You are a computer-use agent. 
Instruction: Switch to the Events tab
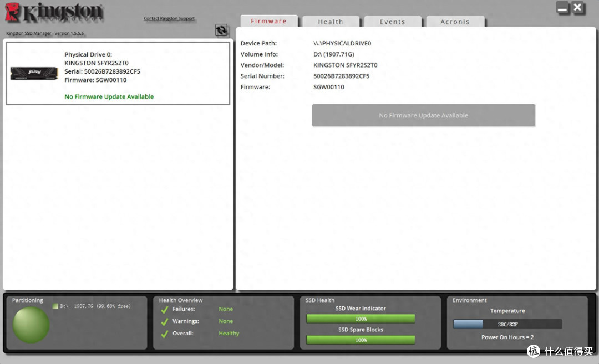pyautogui.click(x=393, y=22)
